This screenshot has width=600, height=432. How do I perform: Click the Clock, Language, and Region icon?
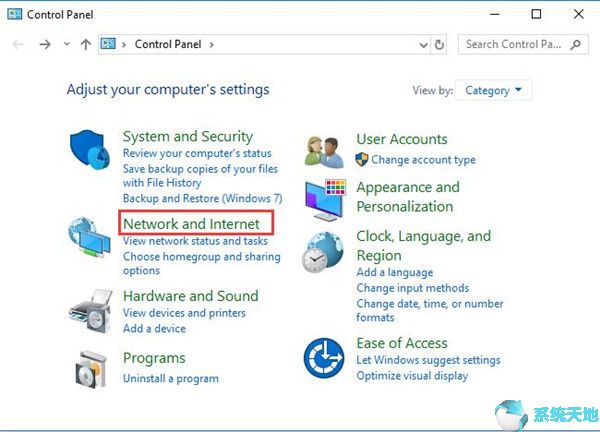(324, 256)
